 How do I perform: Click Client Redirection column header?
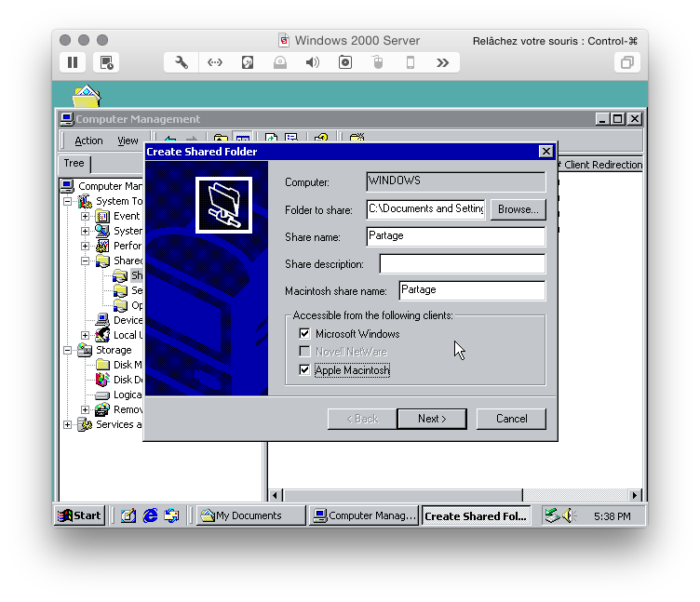point(600,165)
